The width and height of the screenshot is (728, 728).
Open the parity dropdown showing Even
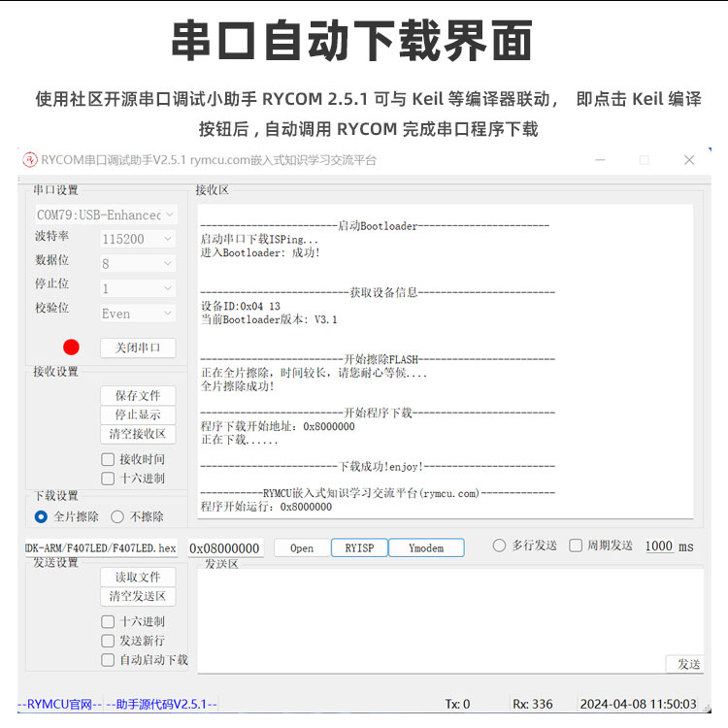(x=138, y=314)
